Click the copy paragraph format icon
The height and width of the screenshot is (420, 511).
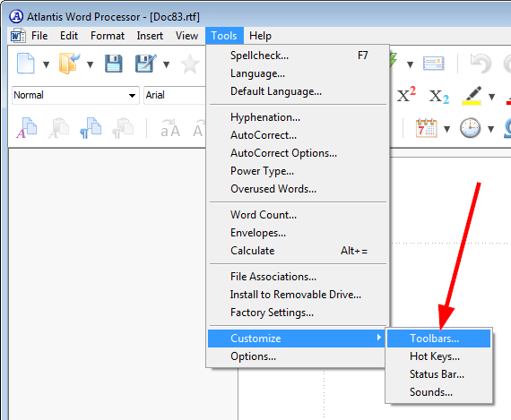click(91, 128)
